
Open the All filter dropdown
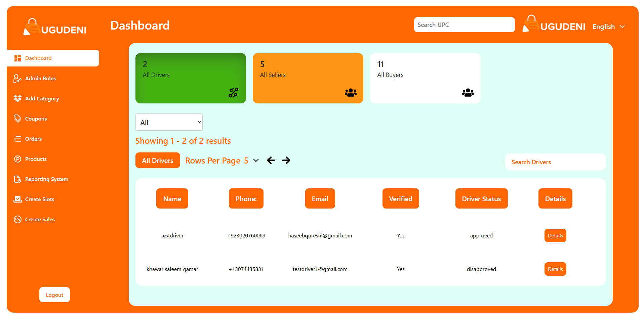pyautogui.click(x=169, y=122)
